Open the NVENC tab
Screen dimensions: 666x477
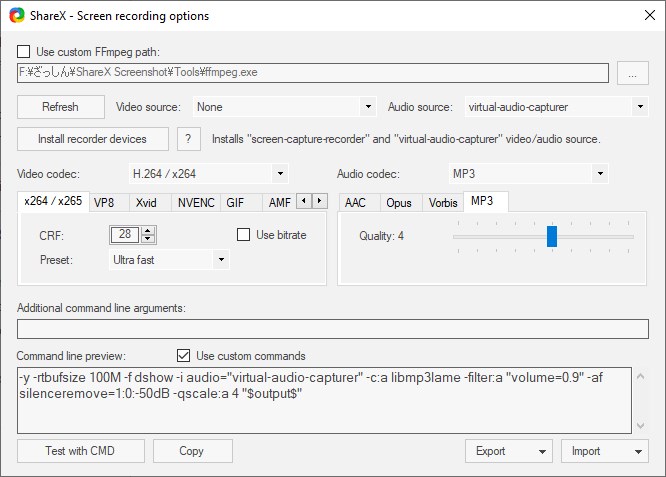coord(196,203)
